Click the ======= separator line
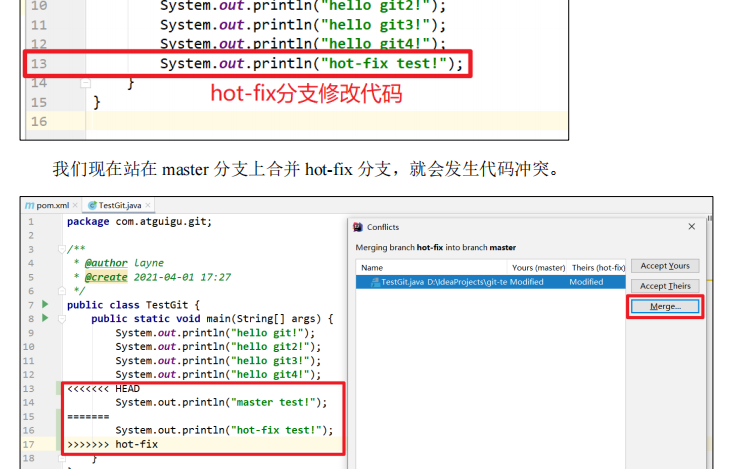Screen dimensions: 735x469 point(88,417)
